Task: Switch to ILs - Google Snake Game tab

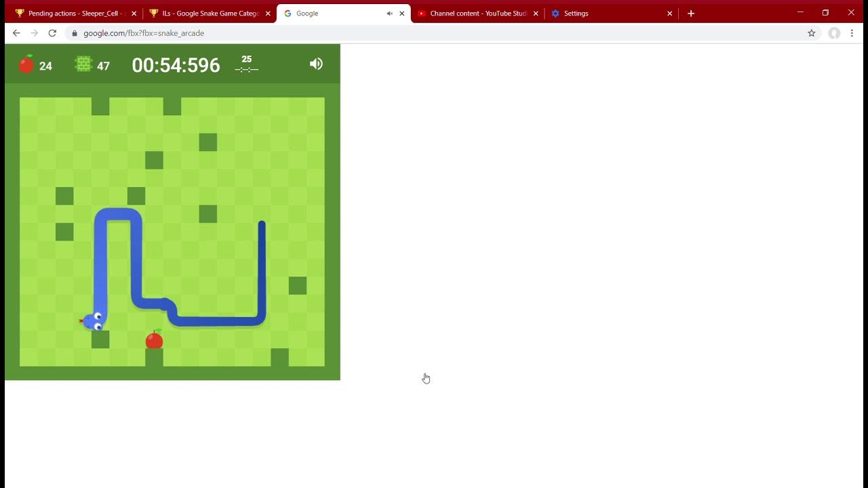Action: (210, 14)
